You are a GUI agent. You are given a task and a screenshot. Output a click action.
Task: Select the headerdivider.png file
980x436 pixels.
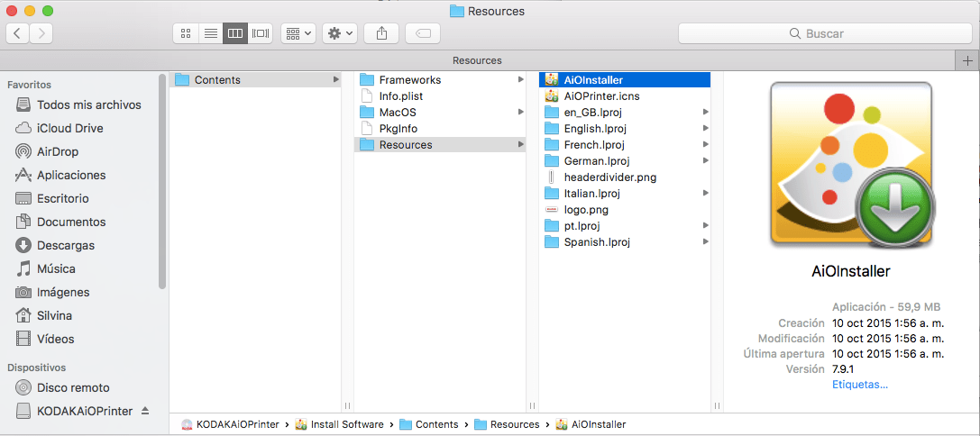[625, 177]
